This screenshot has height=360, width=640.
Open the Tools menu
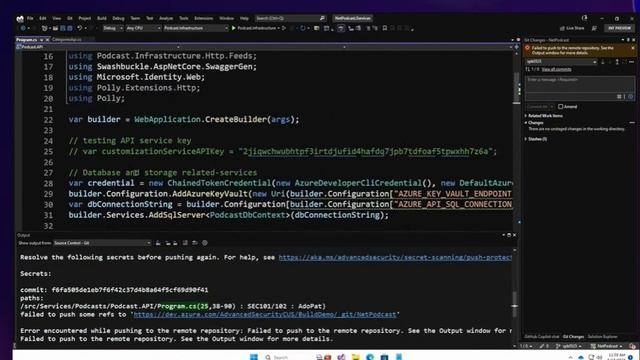pos(184,18)
